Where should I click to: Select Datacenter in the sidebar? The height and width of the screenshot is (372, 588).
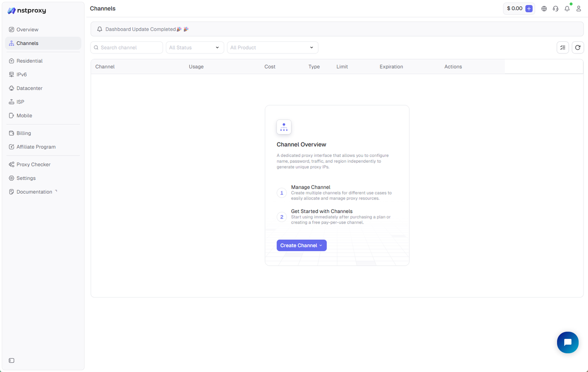point(29,88)
